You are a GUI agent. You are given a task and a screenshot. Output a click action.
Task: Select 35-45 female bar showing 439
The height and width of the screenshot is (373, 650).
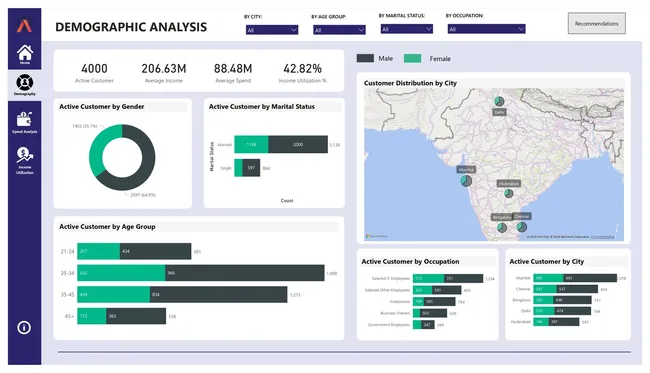pyautogui.click(x=114, y=294)
